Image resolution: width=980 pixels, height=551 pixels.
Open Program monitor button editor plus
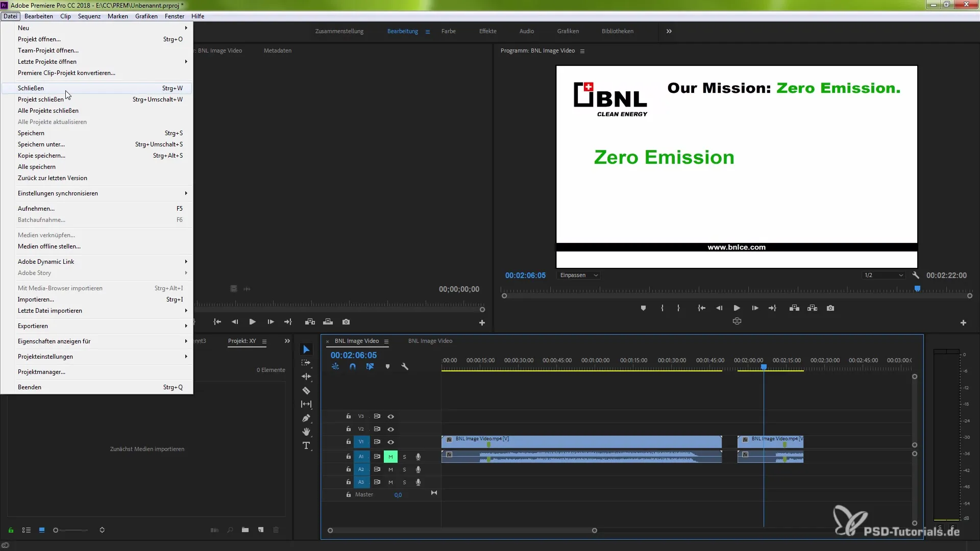963,322
